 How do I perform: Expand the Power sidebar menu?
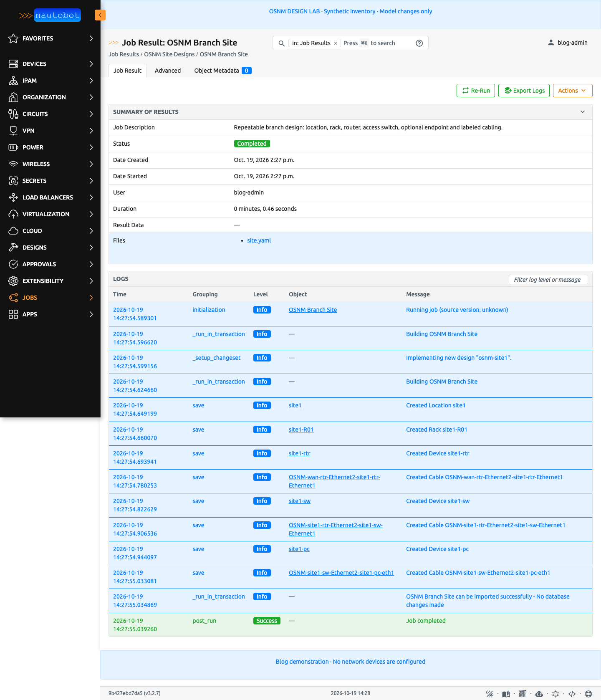point(50,147)
